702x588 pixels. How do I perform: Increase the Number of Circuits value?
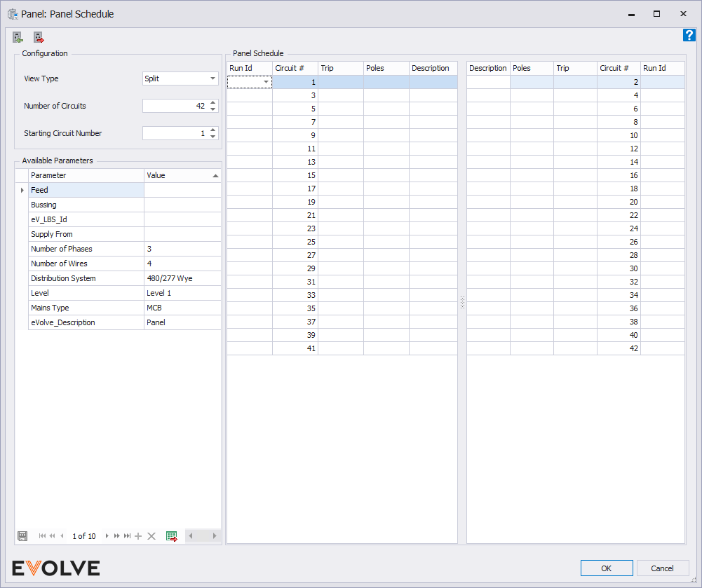(213, 103)
